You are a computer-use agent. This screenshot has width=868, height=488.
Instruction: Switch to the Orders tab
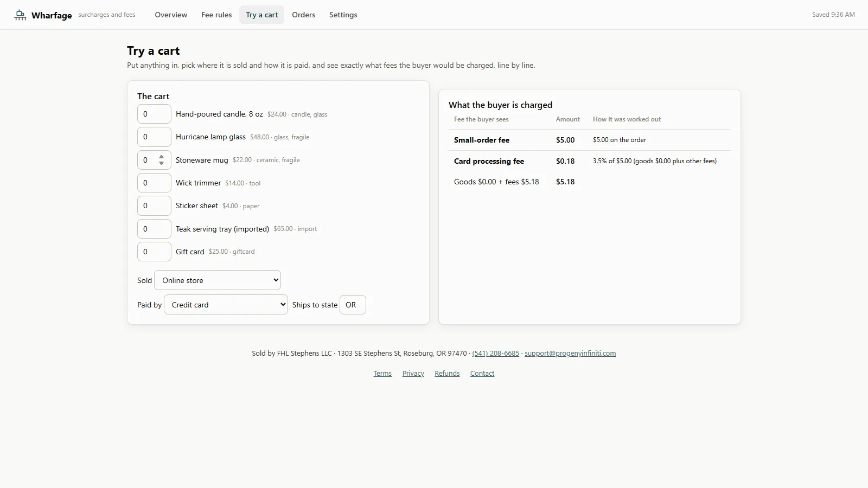303,15
